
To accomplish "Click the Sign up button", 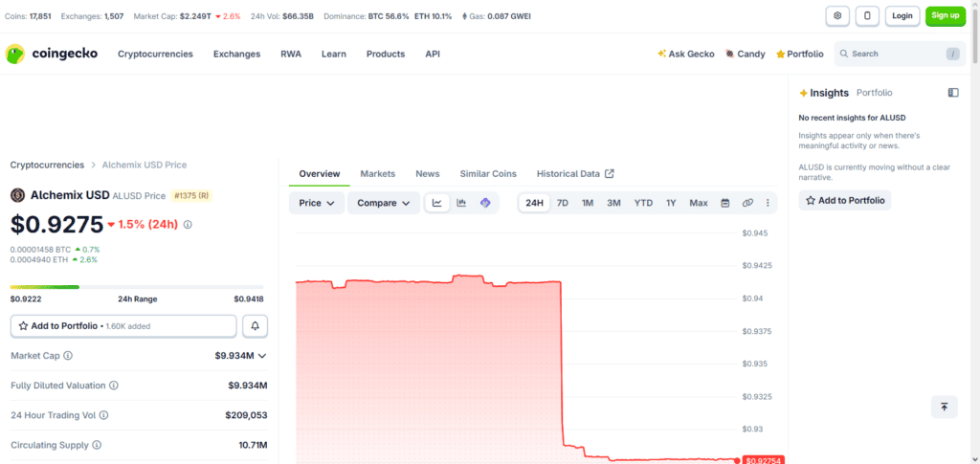I will (x=945, y=15).
